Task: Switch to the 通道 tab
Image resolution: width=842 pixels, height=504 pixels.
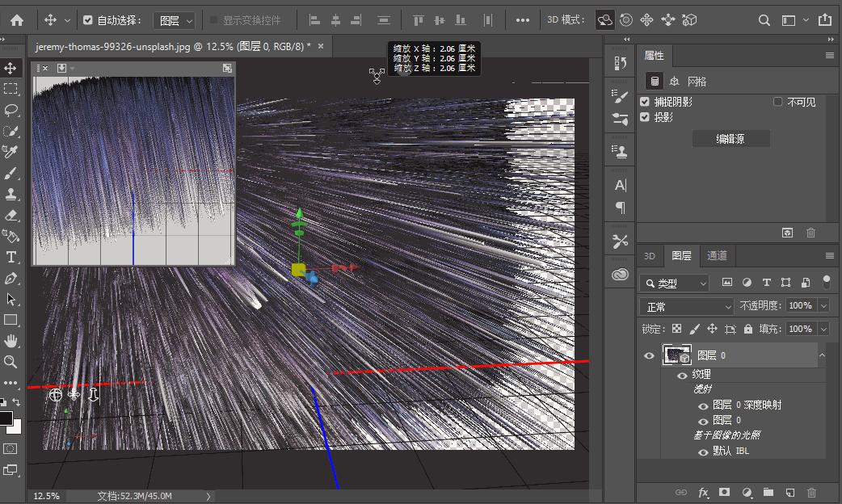Action: (717, 255)
